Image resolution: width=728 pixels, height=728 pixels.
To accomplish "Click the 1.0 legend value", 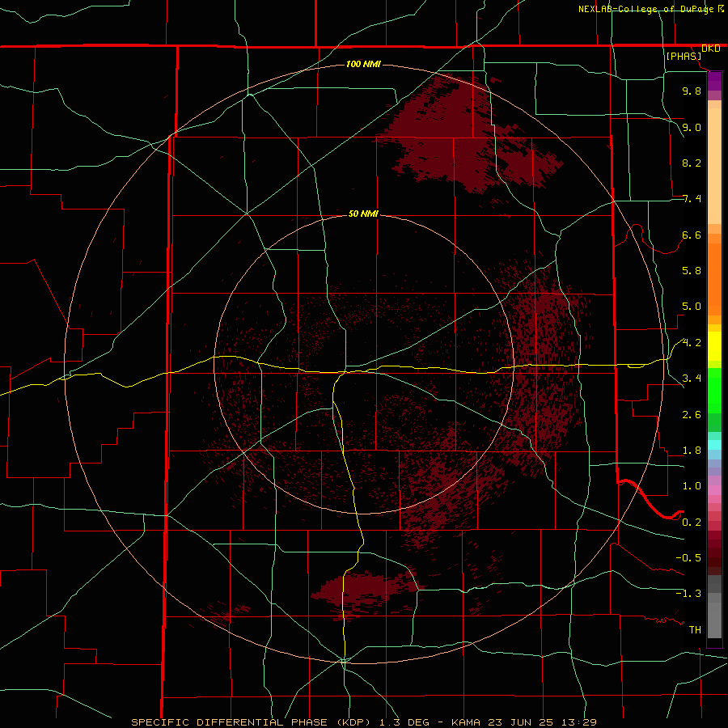I will 692,486.
